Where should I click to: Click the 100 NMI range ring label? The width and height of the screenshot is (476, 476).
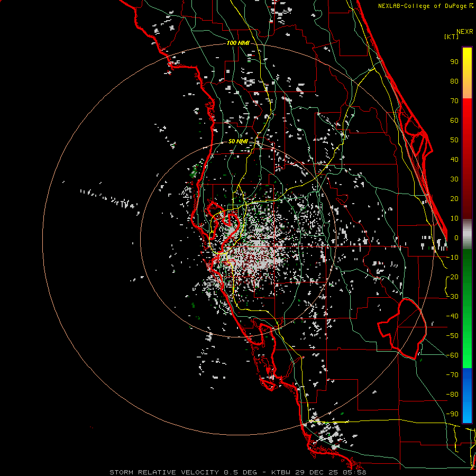point(238,43)
